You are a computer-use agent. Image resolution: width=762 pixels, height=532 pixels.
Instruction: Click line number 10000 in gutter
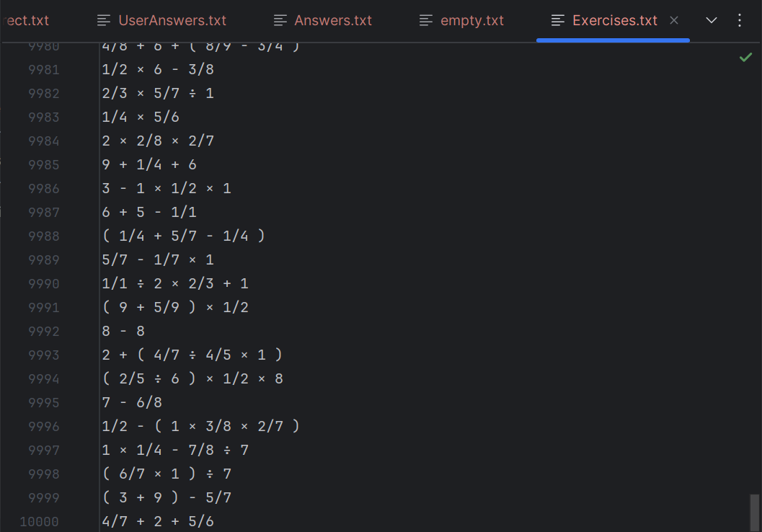pyautogui.click(x=40, y=523)
